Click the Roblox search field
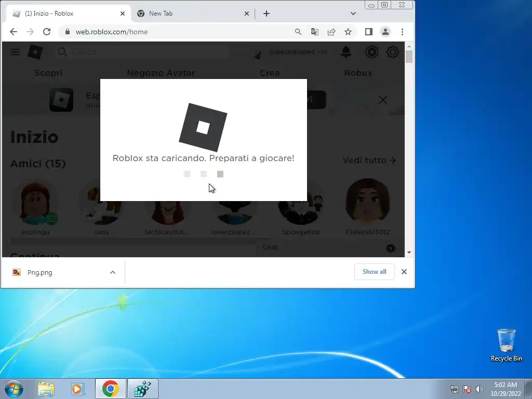 click(x=141, y=52)
